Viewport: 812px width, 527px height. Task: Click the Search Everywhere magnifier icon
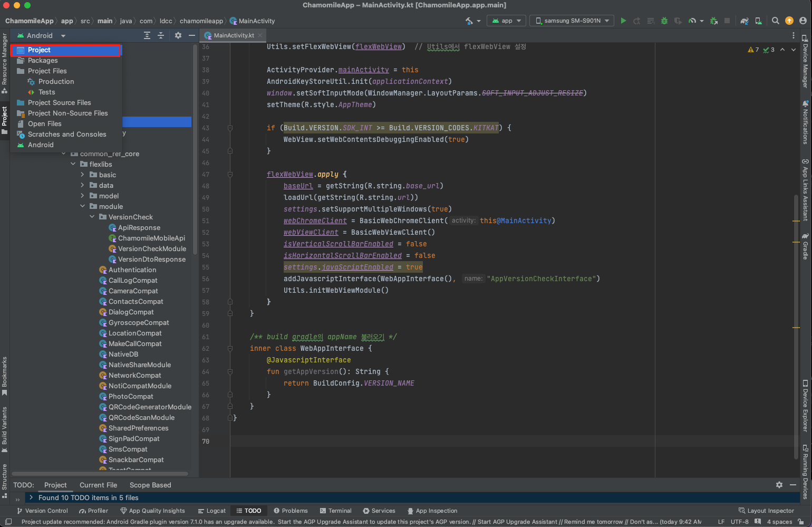(x=775, y=21)
